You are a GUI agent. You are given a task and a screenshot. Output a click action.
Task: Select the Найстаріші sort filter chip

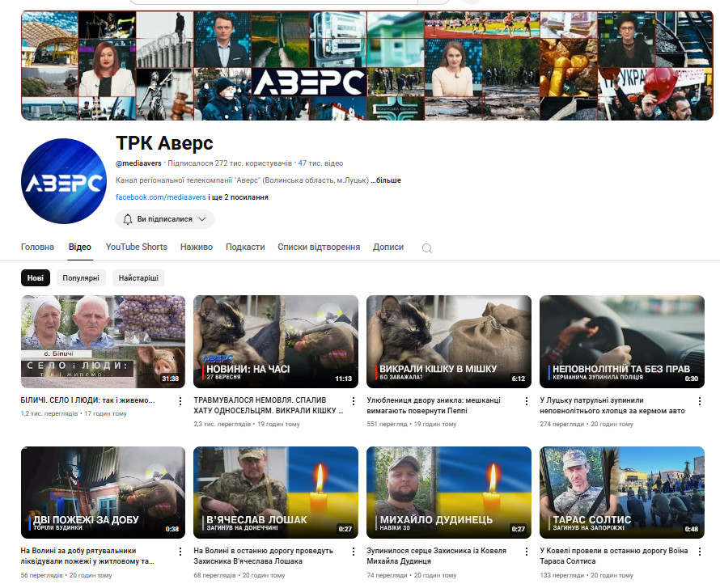pos(138,278)
